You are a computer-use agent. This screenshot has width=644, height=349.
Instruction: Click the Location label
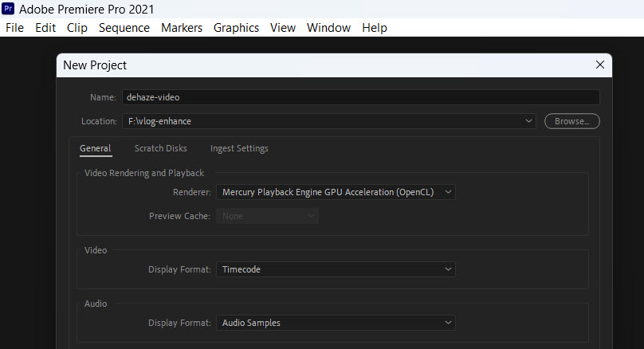tap(99, 121)
